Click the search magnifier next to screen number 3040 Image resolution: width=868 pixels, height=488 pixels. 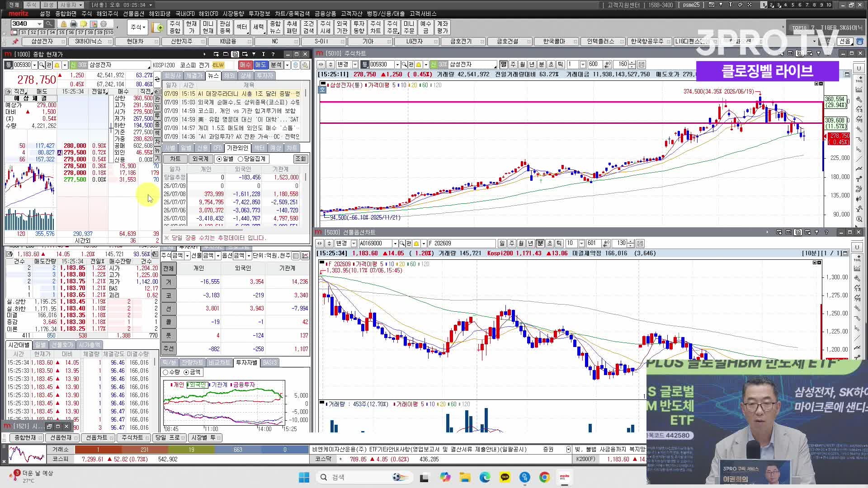(x=49, y=23)
